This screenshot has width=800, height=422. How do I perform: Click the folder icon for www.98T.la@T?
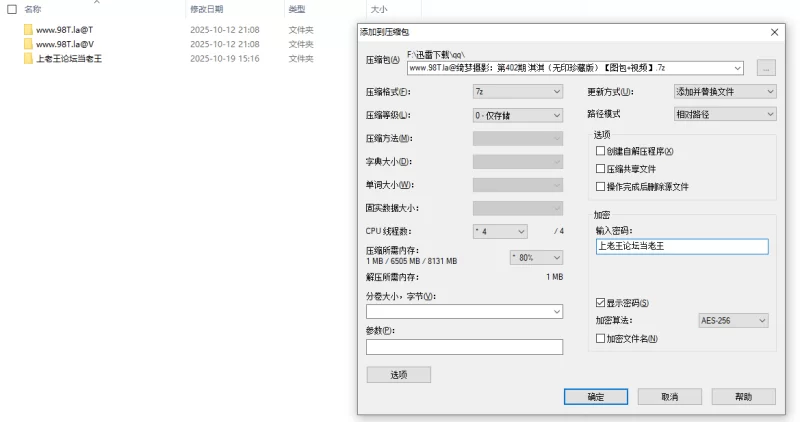28,30
